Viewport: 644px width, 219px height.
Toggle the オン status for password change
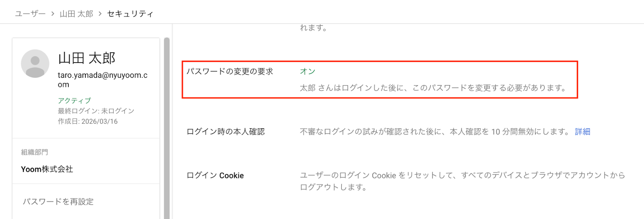[x=308, y=71]
